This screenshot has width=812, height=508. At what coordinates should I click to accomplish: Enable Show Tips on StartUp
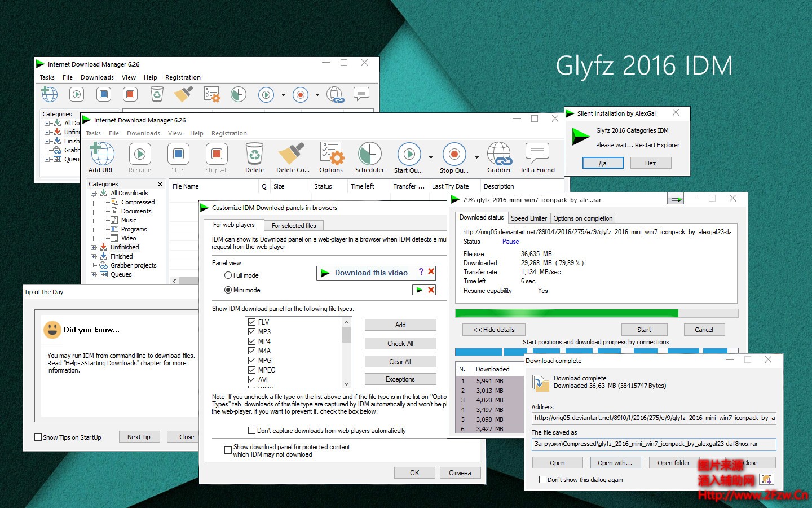(x=37, y=437)
